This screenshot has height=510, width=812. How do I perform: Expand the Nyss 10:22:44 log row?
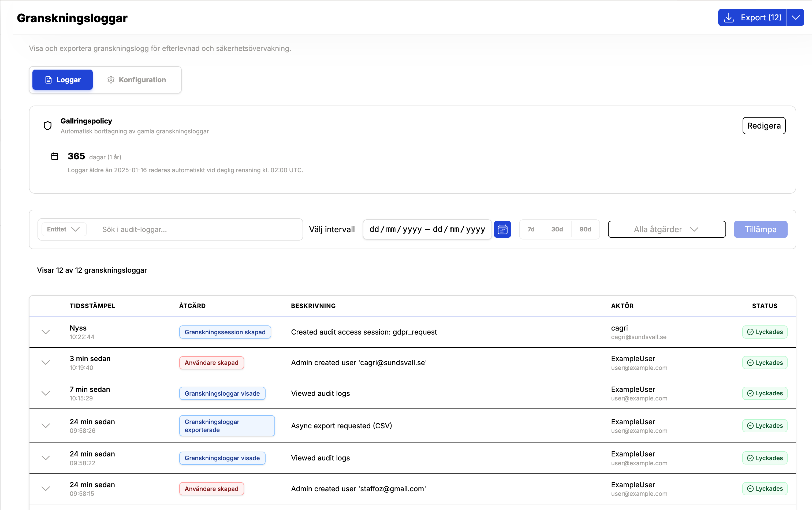[46, 332]
